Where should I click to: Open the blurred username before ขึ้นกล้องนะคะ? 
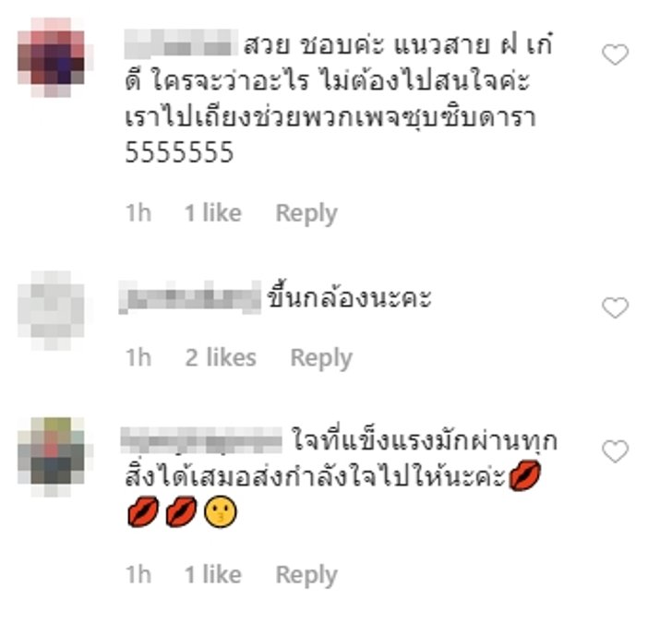coord(190,297)
